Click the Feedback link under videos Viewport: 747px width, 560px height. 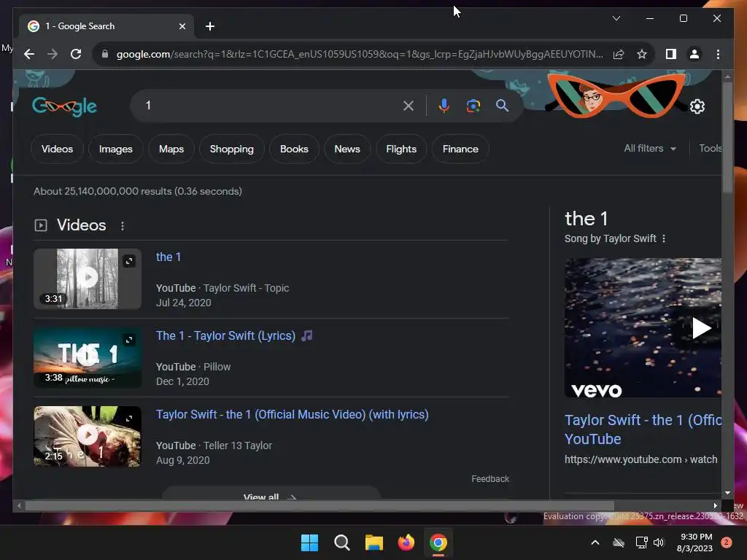(x=490, y=479)
